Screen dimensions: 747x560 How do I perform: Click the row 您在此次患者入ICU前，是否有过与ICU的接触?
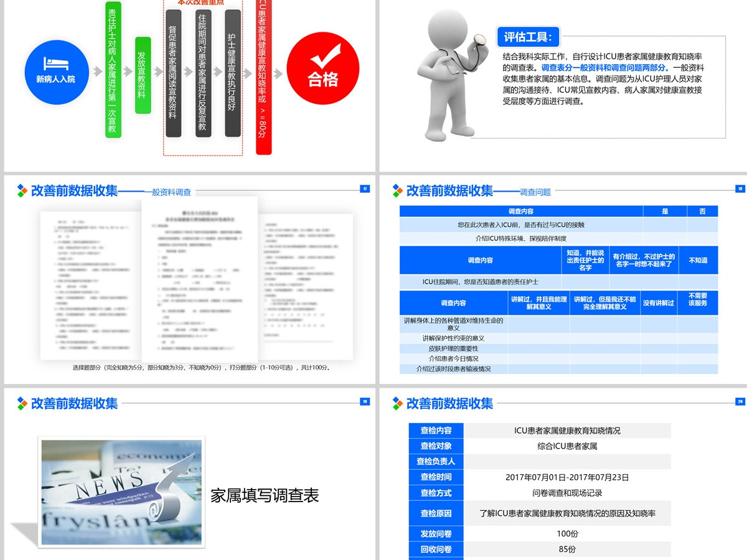pyautogui.click(x=558, y=225)
